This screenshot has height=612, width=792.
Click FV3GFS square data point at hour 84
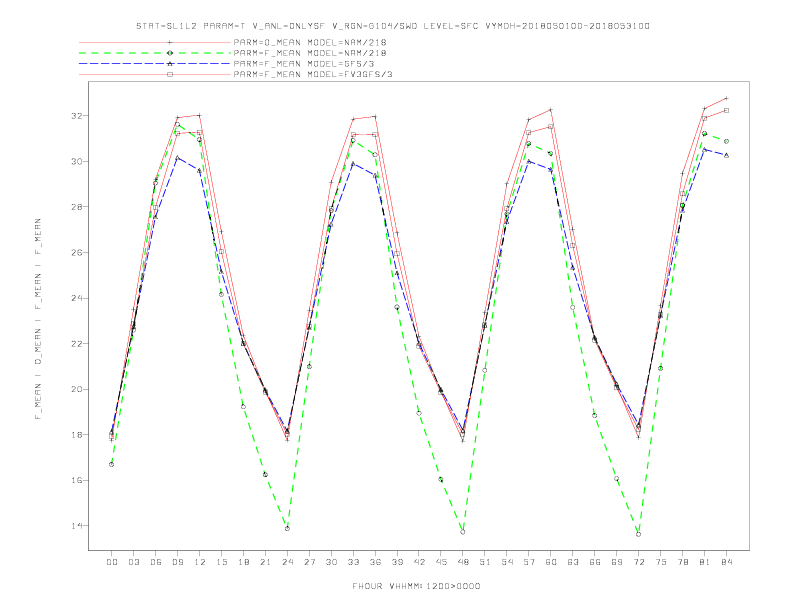pos(726,110)
